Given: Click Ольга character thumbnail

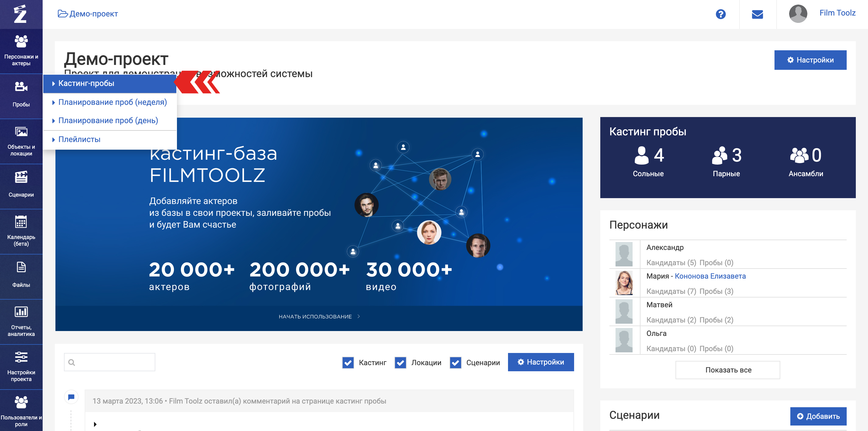Looking at the screenshot, I should (623, 340).
